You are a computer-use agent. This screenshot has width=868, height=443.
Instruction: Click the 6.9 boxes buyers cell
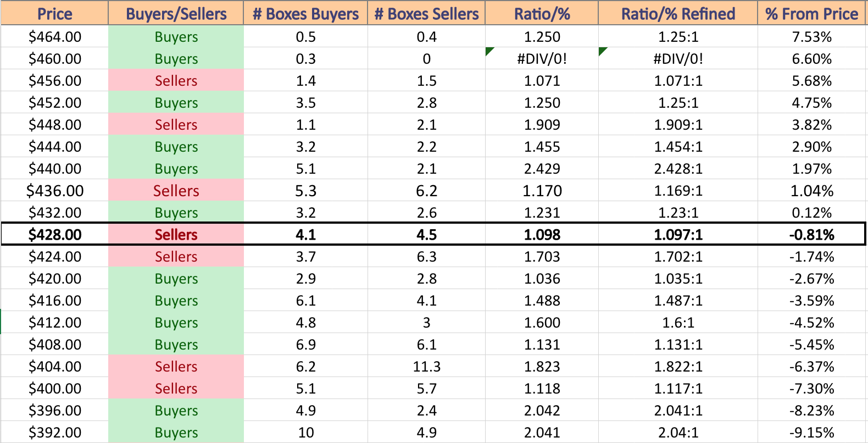(305, 345)
